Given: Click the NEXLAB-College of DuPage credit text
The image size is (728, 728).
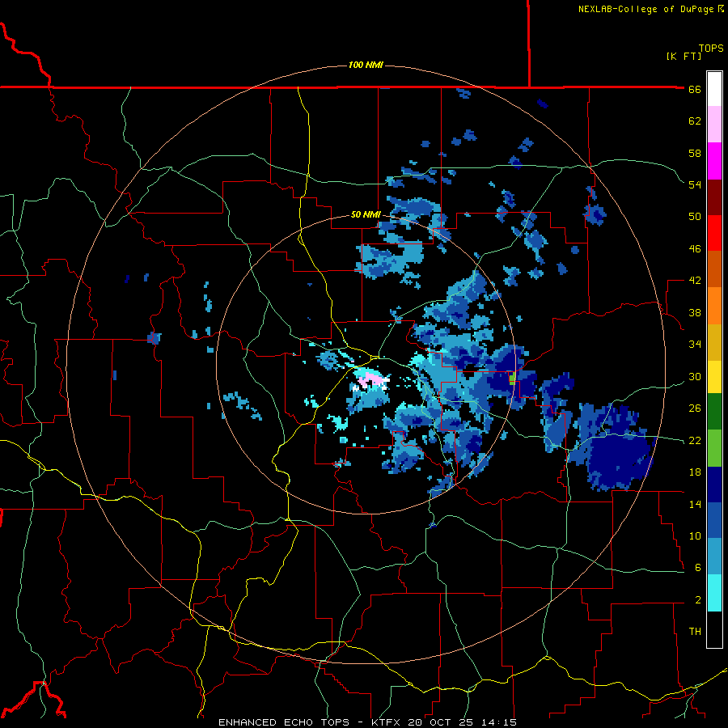Looking at the screenshot, I should (645, 9).
